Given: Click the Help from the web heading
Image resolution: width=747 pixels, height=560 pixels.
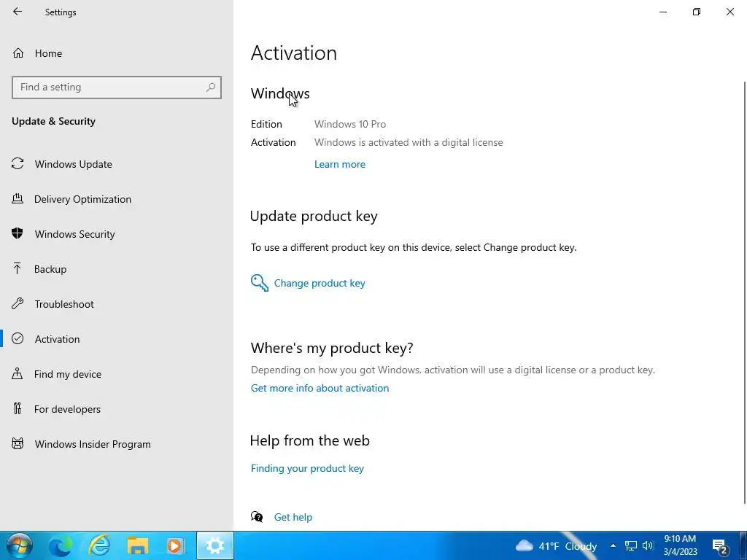Looking at the screenshot, I should click(309, 440).
